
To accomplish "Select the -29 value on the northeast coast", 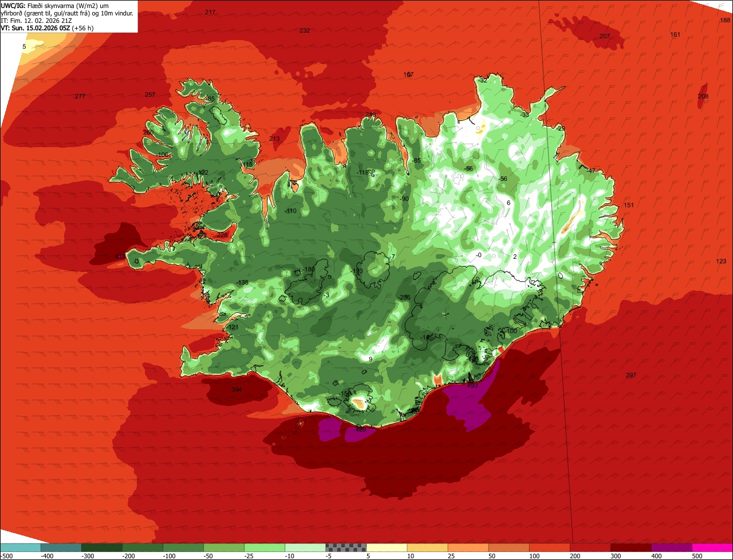I will (x=560, y=128).
